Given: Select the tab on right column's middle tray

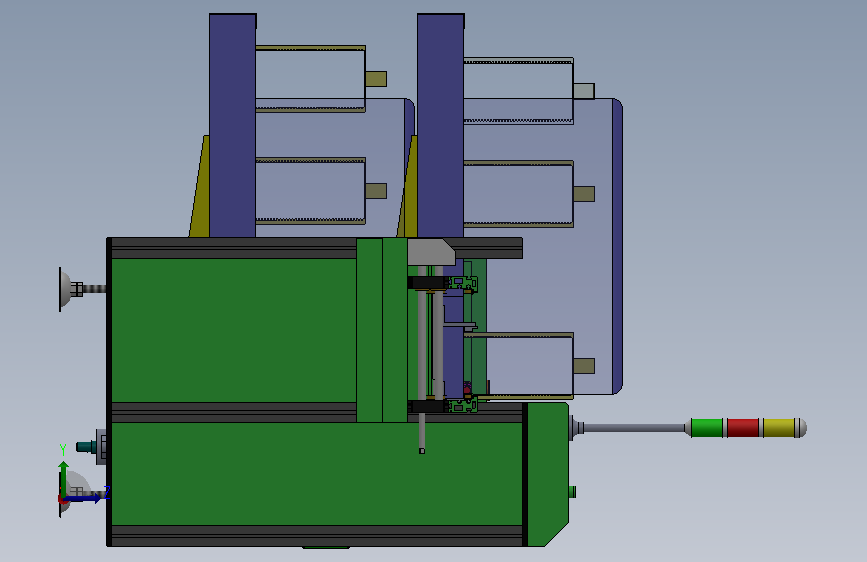Looking at the screenshot, I should click(x=584, y=194).
